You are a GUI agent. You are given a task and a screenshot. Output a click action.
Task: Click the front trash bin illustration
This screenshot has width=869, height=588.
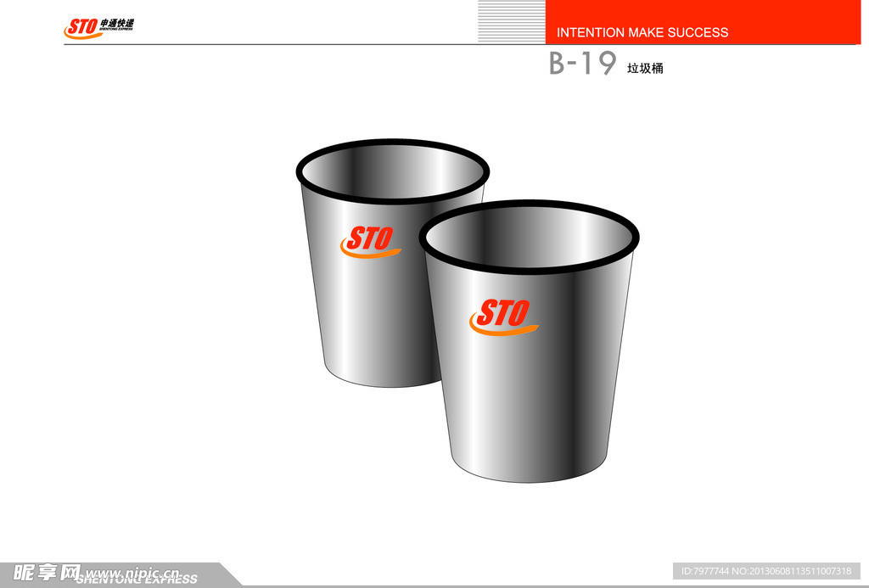pyautogui.click(x=530, y=341)
